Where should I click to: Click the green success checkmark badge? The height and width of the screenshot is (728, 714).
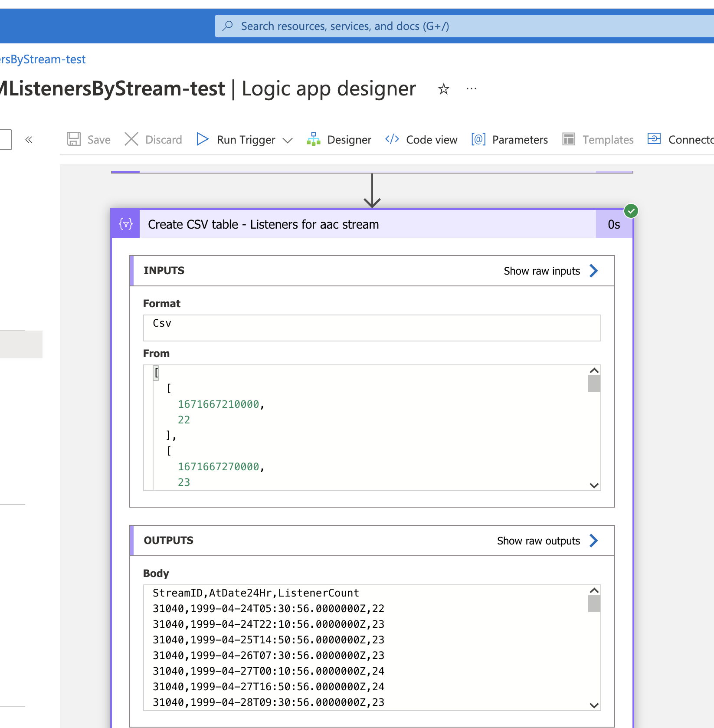(x=631, y=211)
